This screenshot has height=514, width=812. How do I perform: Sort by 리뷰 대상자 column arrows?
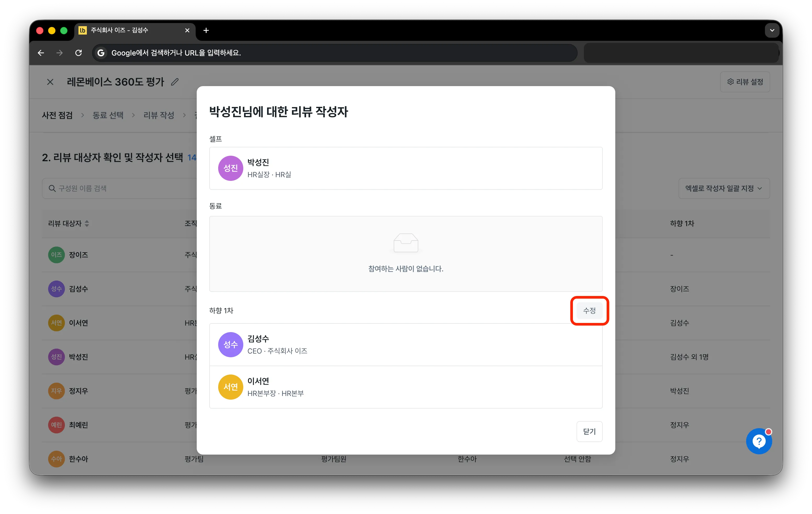(87, 223)
